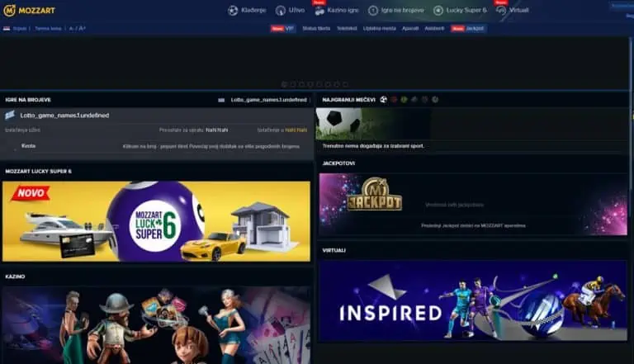Open the Jackpot link in the sub-menu
The width and height of the screenshot is (634, 364).
coord(468,28)
